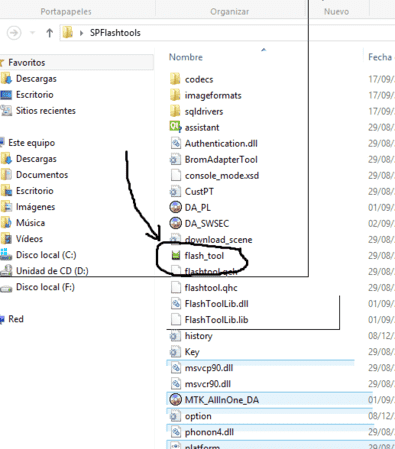Select Favoritos in navigation pane
Viewport: 395px width, 449px height.
27,62
